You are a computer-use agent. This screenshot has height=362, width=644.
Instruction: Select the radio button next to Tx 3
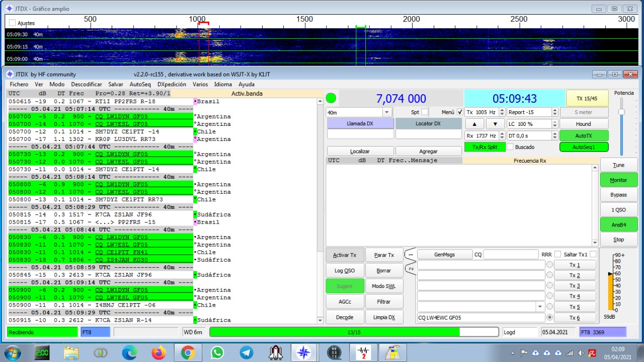pyautogui.click(x=550, y=286)
